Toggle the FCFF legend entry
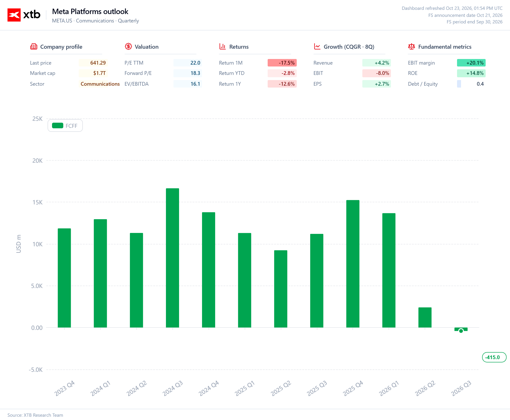This screenshot has width=510, height=420. [65, 125]
